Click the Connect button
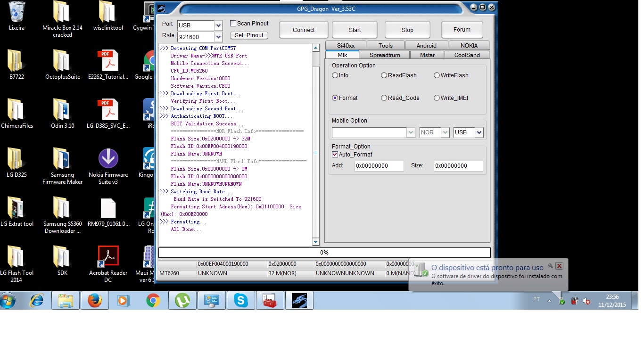The image size is (644, 362). tap(304, 30)
